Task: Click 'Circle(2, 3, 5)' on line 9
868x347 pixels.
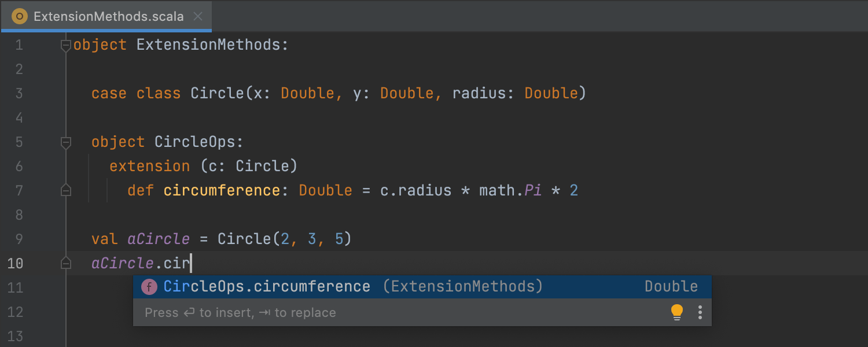Action: coord(285,239)
